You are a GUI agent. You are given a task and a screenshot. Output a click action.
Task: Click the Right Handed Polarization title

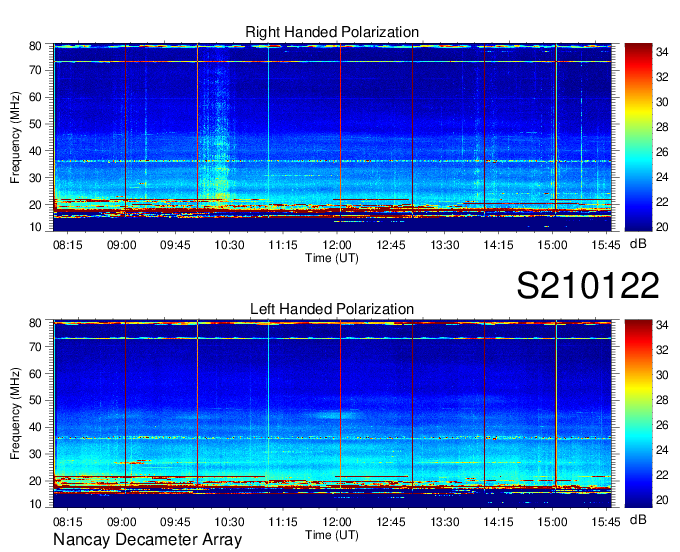click(x=332, y=32)
